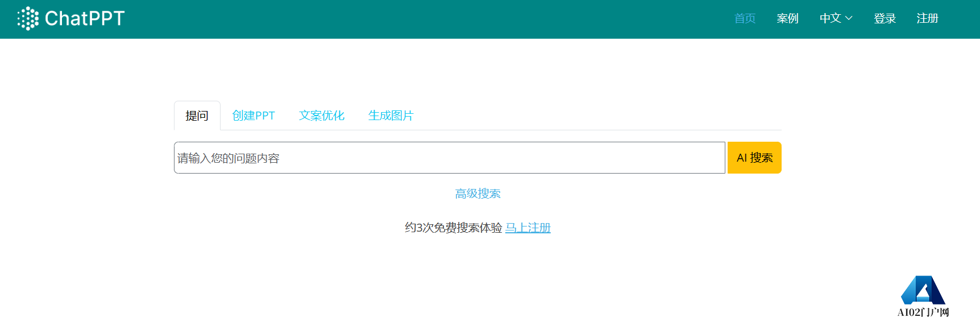The width and height of the screenshot is (980, 317).
Task: Click the ChatPPT dotted logo icon
Action: point(28,19)
